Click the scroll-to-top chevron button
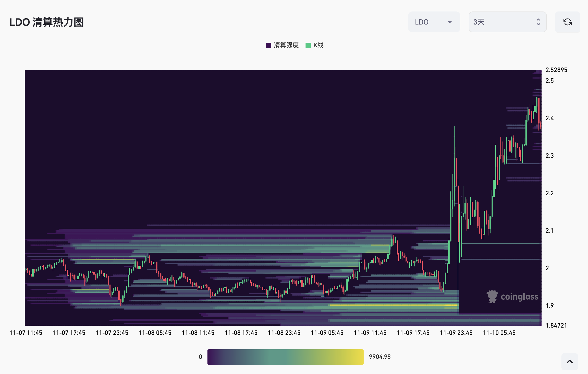The image size is (588, 374). pos(569,361)
